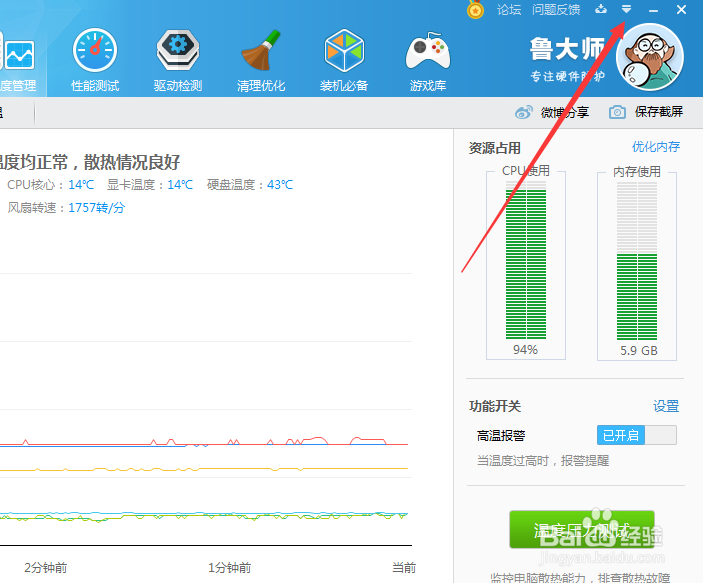703x583 pixels.
Task: Select the 驱动检测 tab label
Action: click(x=178, y=86)
